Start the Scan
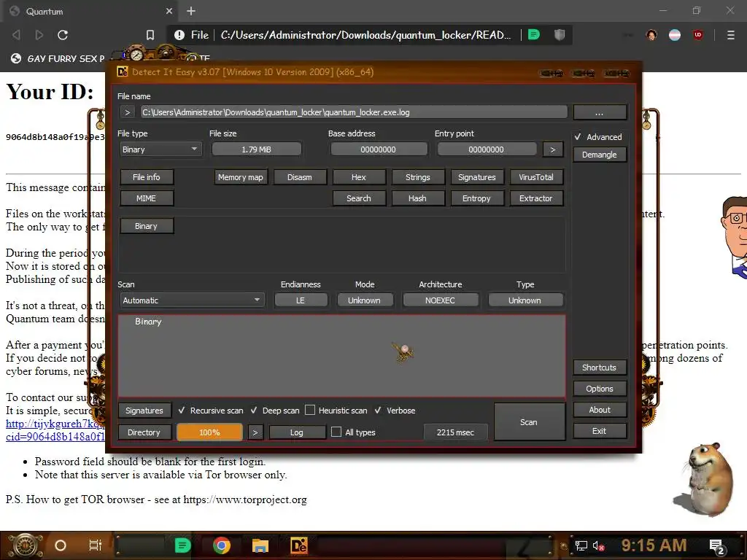Image resolution: width=747 pixels, height=560 pixels. [x=530, y=422]
